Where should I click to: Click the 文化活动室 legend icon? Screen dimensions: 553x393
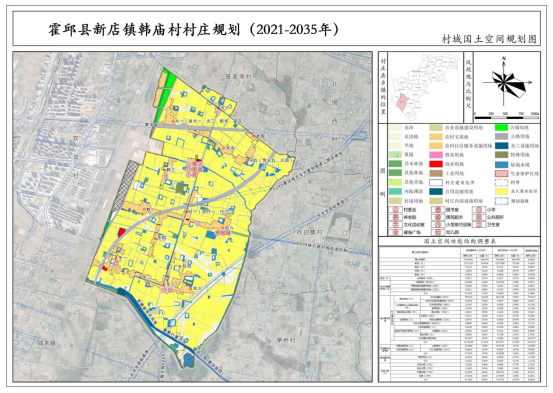395,224
